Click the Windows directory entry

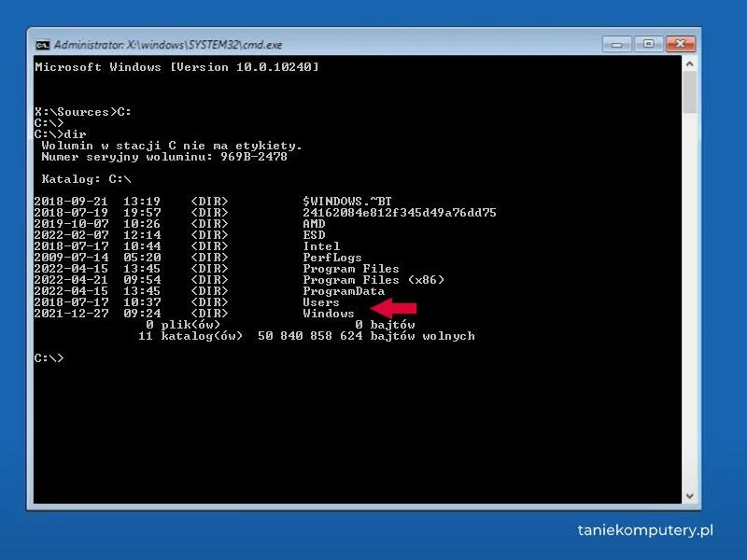pos(332,314)
